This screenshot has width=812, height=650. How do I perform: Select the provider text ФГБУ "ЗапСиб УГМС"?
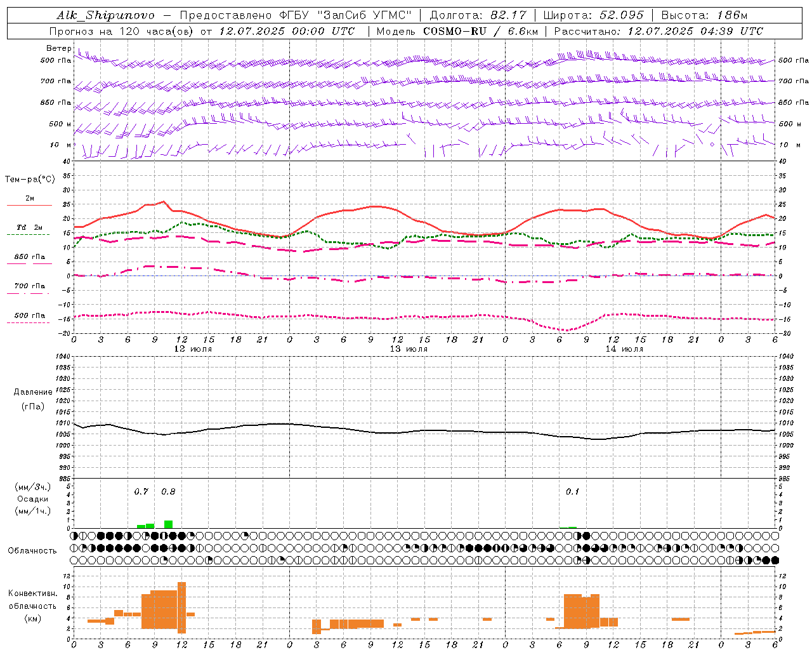point(345,15)
